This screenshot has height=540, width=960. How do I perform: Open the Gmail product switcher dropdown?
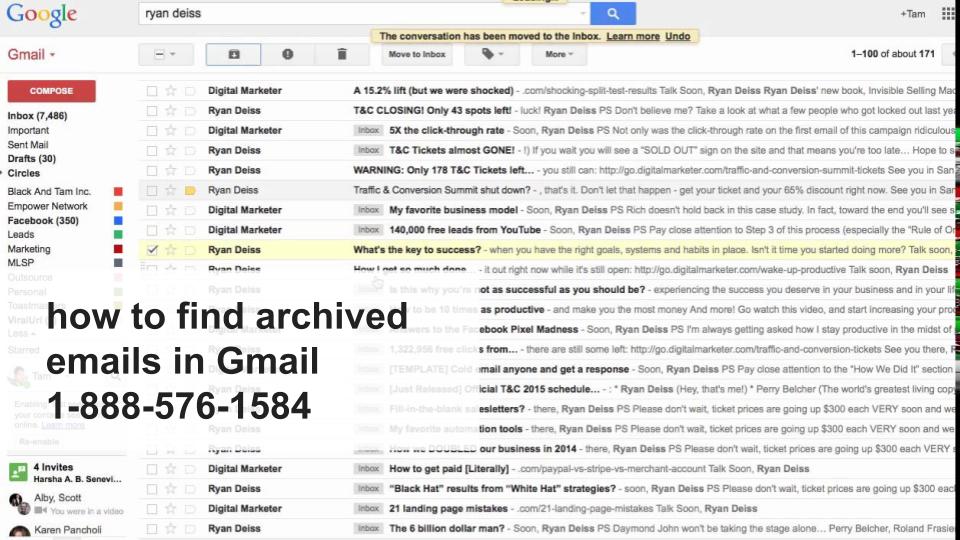(x=31, y=54)
